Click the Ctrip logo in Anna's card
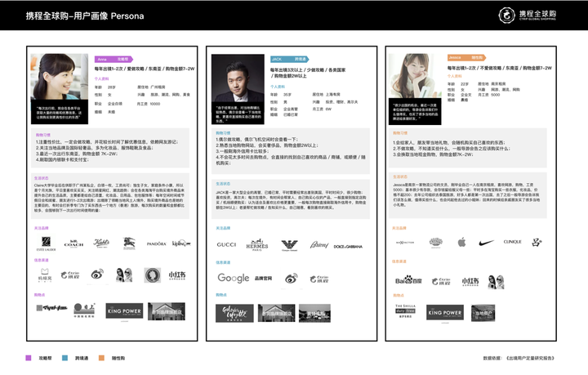 70,275
